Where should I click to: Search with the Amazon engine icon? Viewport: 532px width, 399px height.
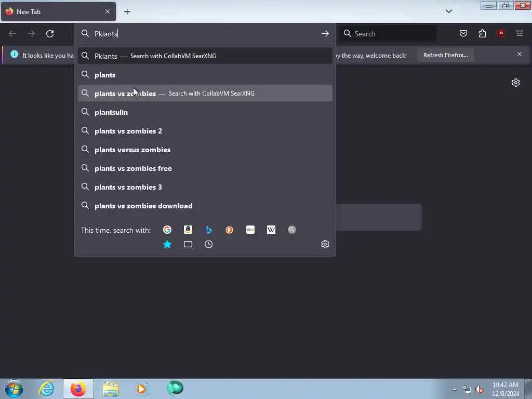tap(188, 230)
